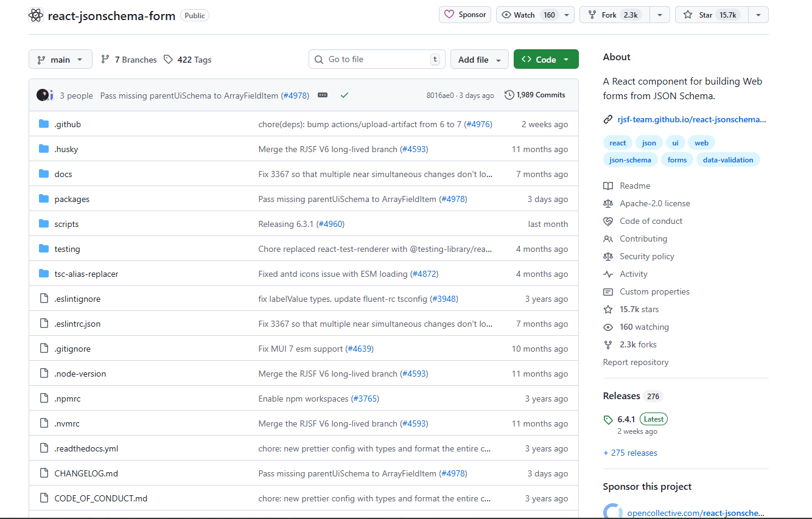Expand the green Code dropdown
Image resolution: width=812 pixels, height=519 pixels.
545,60
